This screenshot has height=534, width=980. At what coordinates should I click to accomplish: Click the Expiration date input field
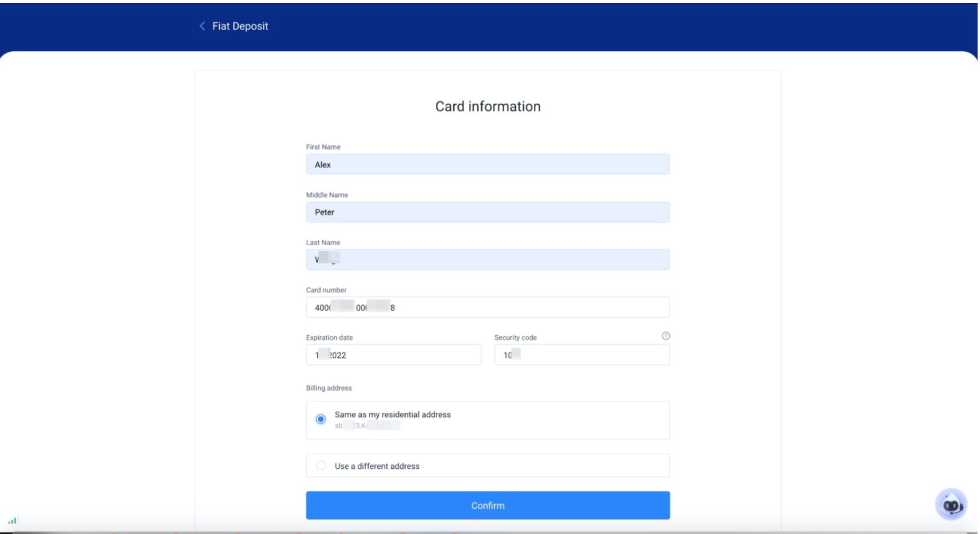point(393,355)
